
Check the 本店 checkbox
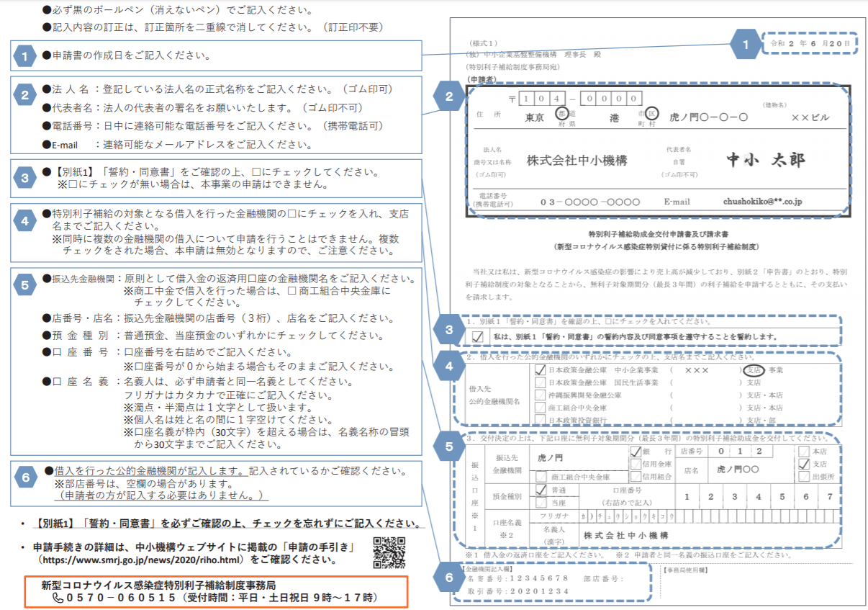804,452
